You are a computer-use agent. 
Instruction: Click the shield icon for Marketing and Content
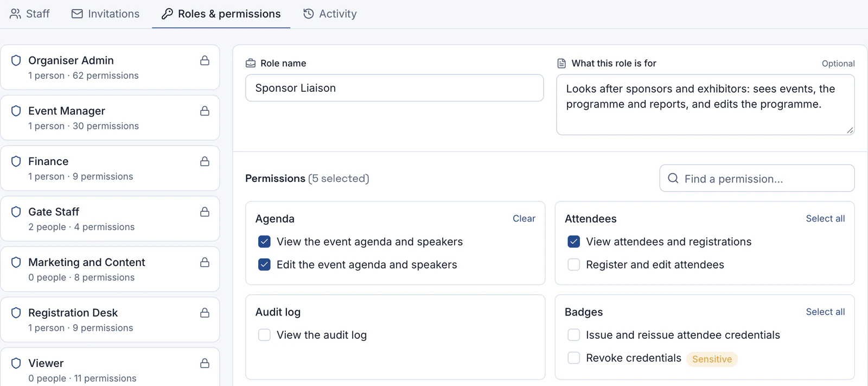(x=16, y=262)
